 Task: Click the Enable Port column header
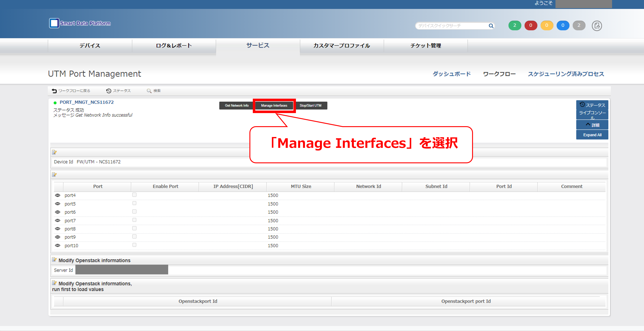coord(165,186)
